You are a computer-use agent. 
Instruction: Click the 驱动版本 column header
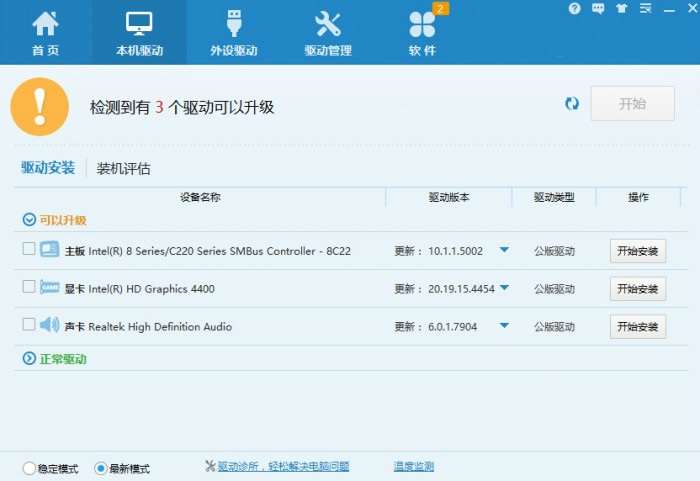pyautogui.click(x=449, y=197)
